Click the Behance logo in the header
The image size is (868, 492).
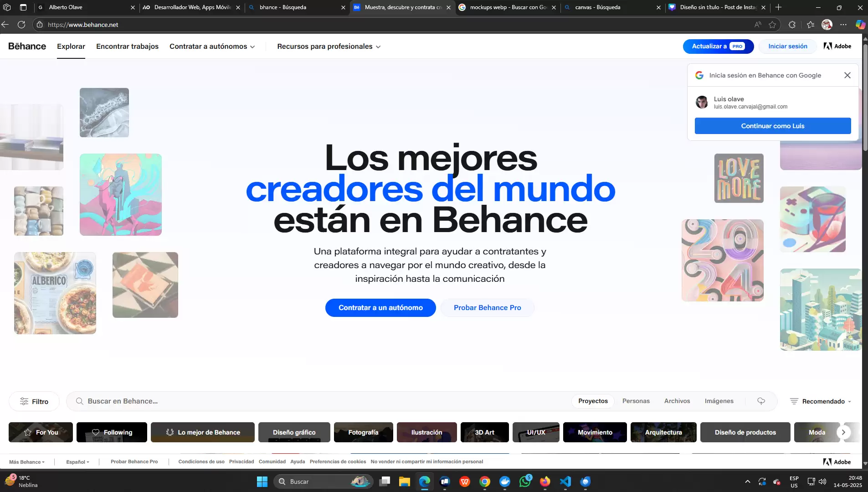click(x=27, y=46)
